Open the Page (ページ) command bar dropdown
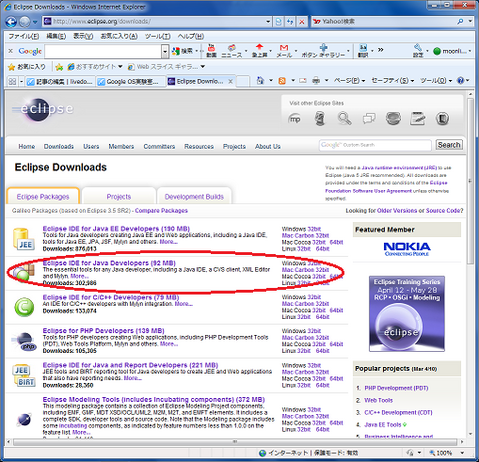Viewport: 479px width, 462px height. tap(349, 81)
